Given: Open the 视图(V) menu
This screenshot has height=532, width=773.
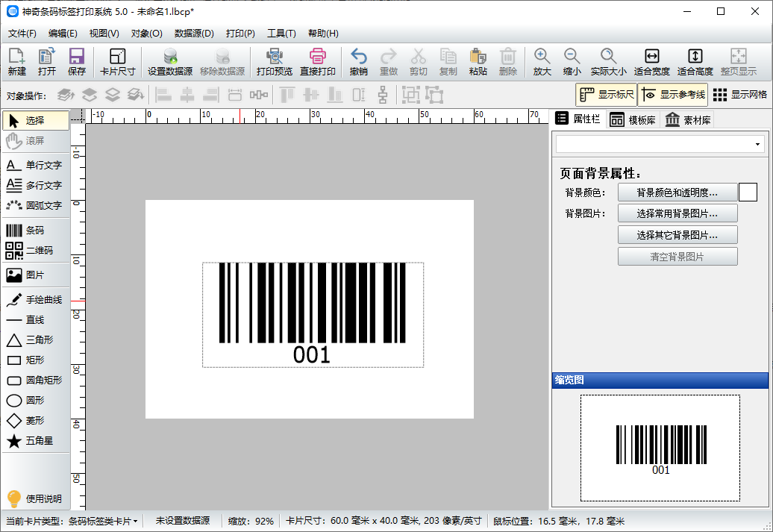Looking at the screenshot, I should point(104,34).
